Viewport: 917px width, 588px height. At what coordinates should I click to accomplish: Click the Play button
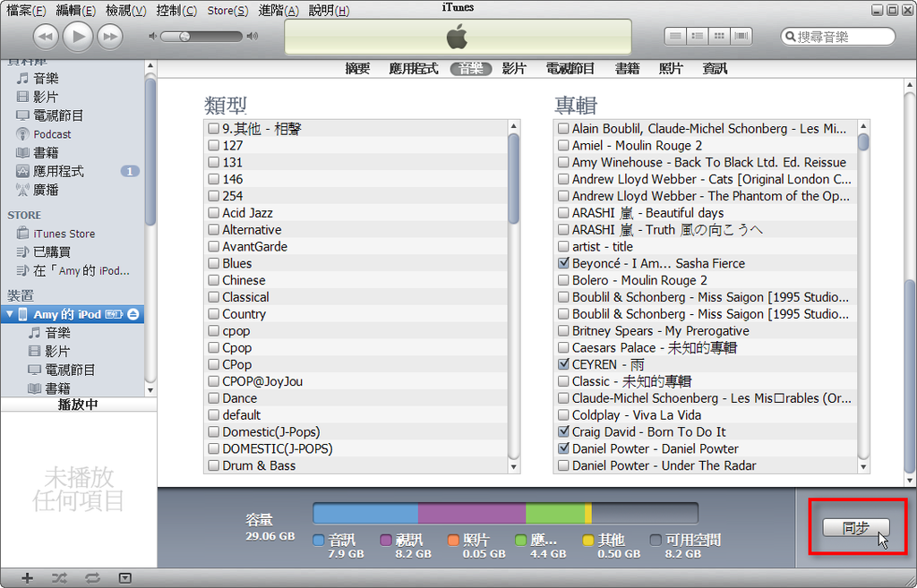pyautogui.click(x=77, y=36)
